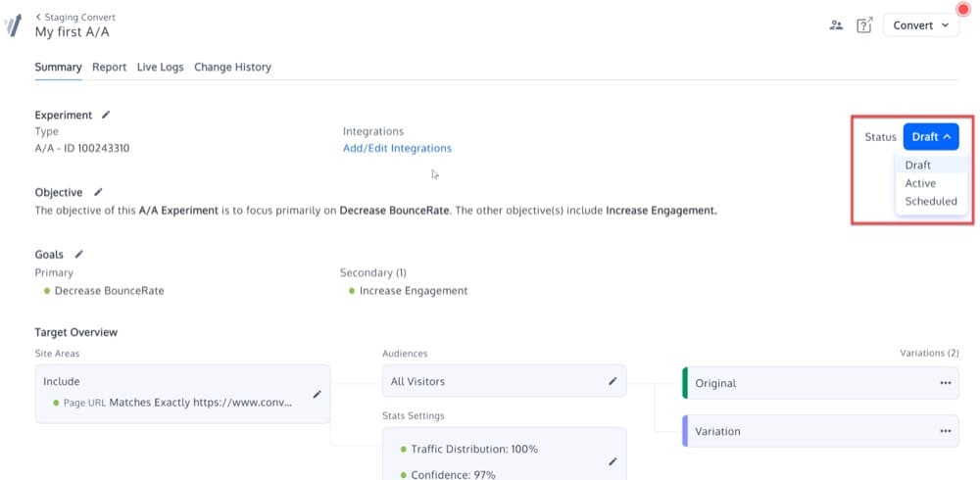The height and width of the screenshot is (480, 980).
Task: Go to the Change History tab
Action: 232,68
